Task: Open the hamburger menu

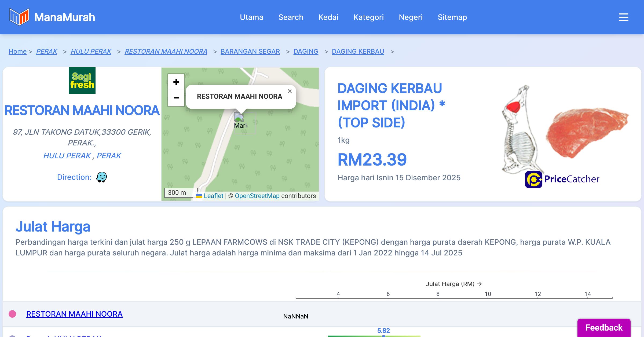Action: [x=623, y=17]
